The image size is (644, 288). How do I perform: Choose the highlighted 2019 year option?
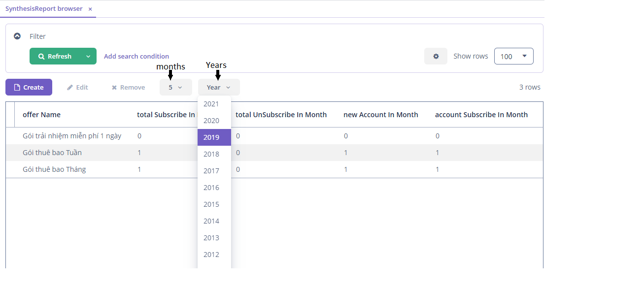[211, 137]
